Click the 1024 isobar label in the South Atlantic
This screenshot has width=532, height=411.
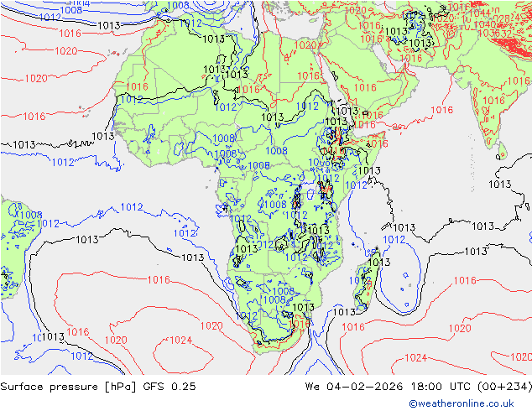tap(181, 341)
